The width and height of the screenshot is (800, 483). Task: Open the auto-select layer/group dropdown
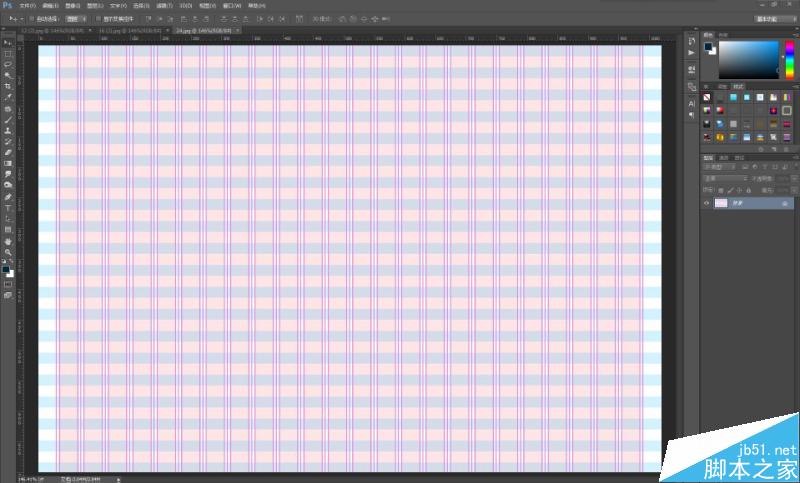point(76,19)
